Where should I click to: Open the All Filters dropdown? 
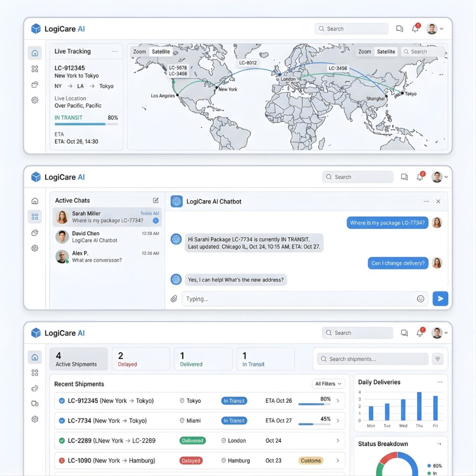point(328,383)
